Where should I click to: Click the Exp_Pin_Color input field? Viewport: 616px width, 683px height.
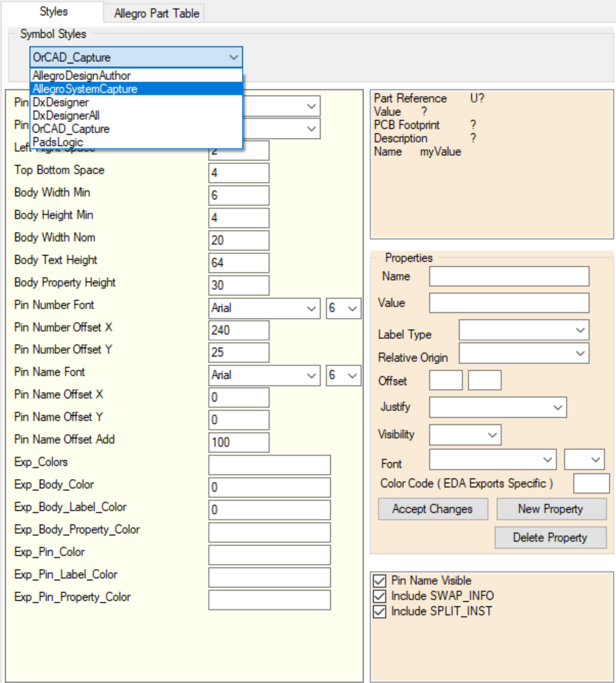click(x=269, y=555)
